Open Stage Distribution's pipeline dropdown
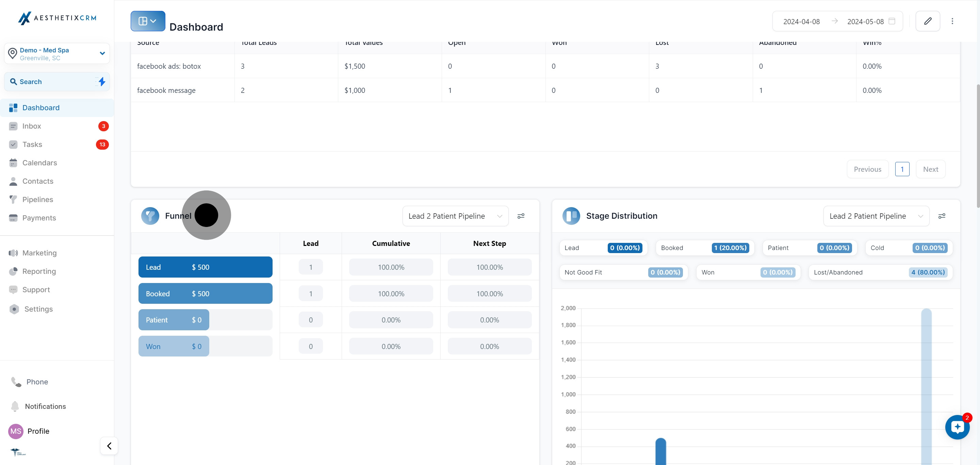The height and width of the screenshot is (465, 980). pyautogui.click(x=876, y=216)
